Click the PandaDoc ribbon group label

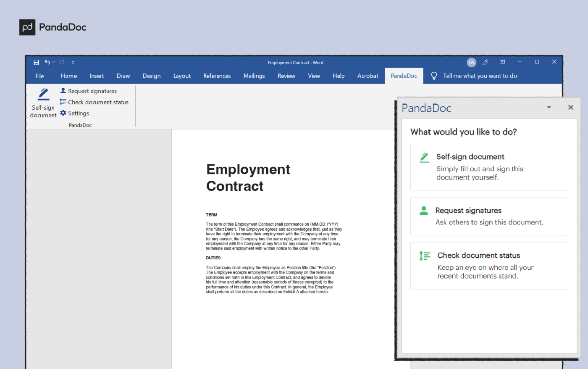80,125
